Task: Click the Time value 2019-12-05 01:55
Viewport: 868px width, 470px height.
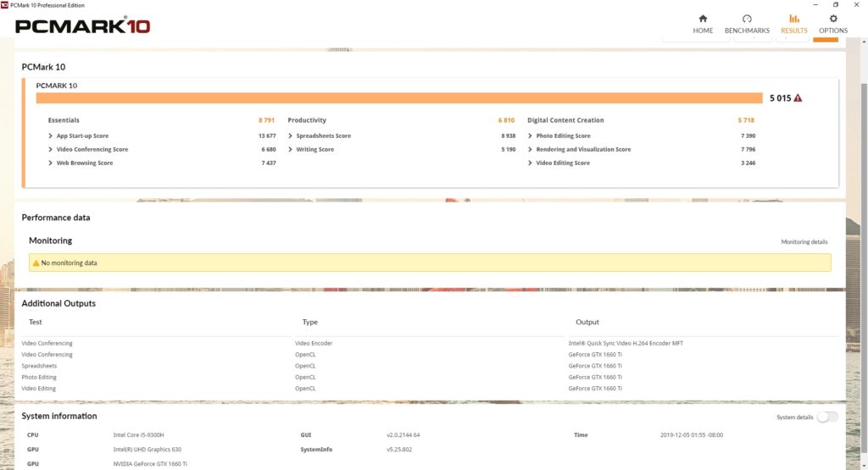Action: click(x=692, y=435)
